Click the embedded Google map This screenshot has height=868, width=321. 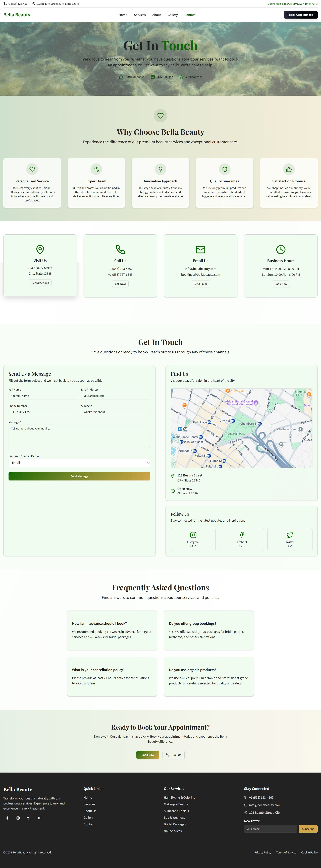(242, 428)
